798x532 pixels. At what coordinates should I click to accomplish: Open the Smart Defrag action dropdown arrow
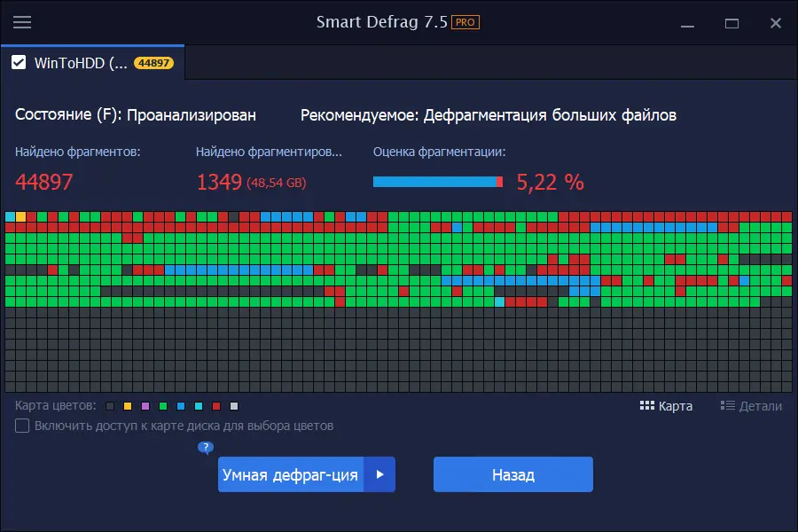click(380, 474)
